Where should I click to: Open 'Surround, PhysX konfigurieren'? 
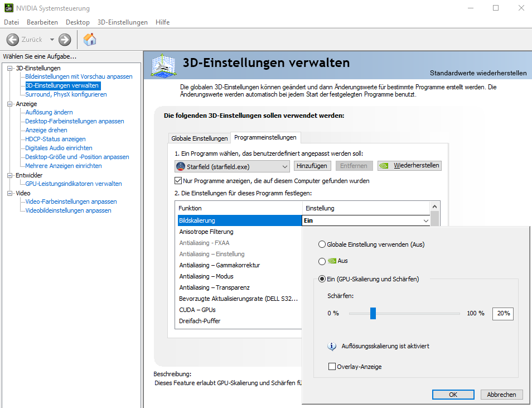[x=66, y=94]
